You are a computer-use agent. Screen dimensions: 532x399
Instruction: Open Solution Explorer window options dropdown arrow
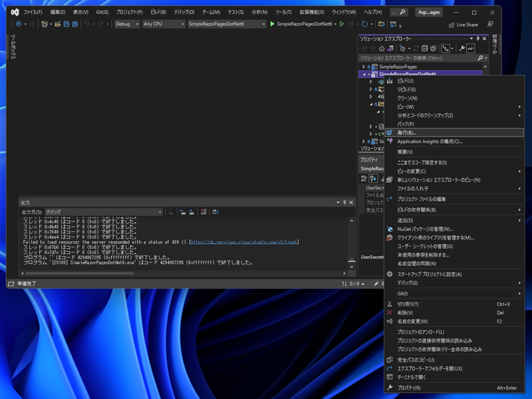point(471,39)
